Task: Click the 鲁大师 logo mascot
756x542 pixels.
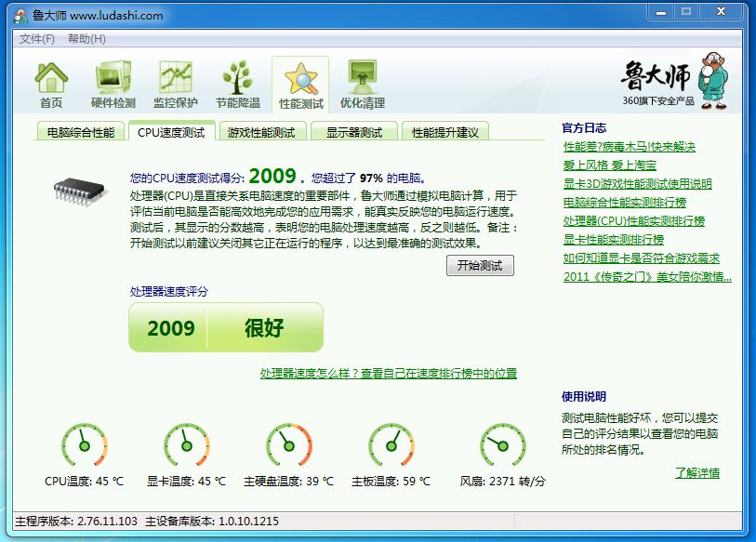Action: click(714, 80)
